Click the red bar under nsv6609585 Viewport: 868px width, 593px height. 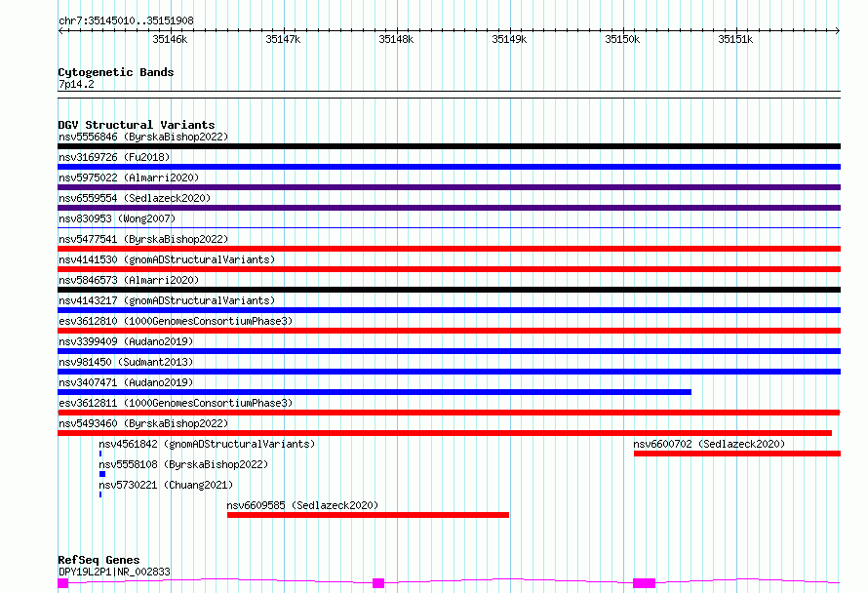coord(368,515)
